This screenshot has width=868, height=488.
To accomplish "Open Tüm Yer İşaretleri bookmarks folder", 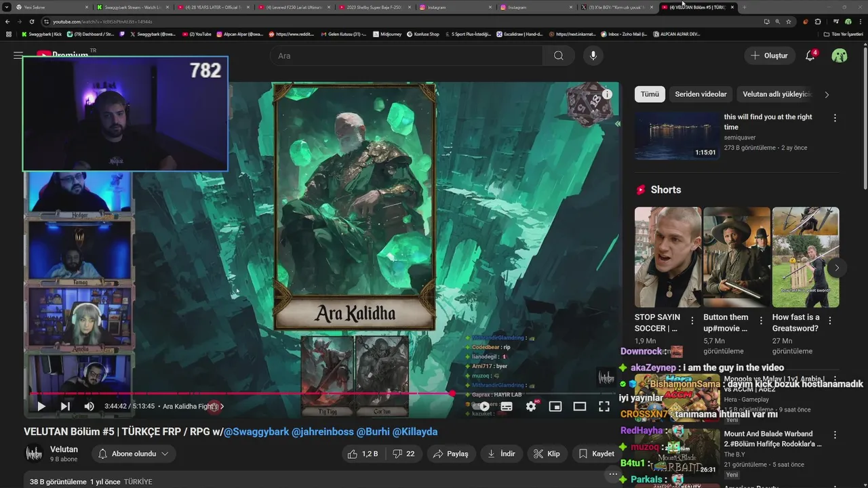I will [844, 34].
